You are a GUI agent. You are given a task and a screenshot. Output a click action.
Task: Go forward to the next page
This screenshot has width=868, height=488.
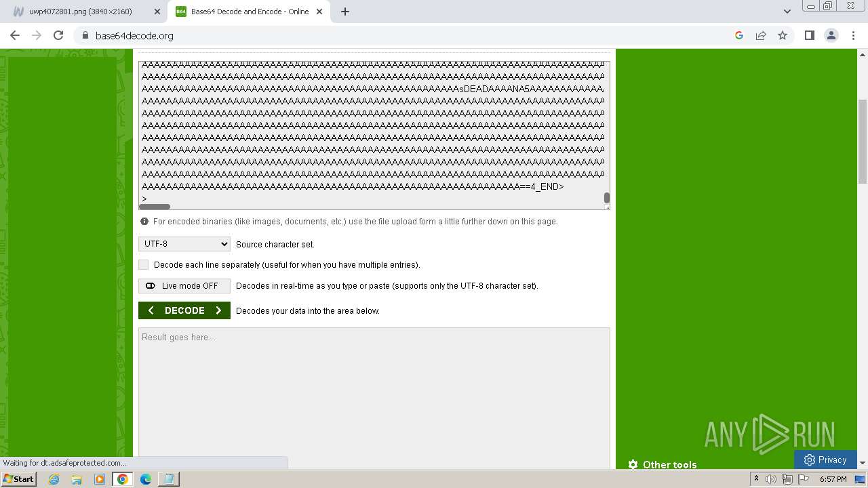[37, 35]
